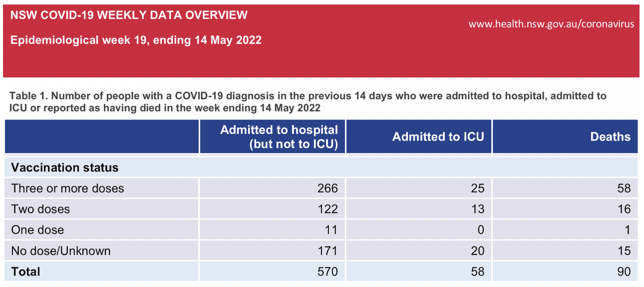This screenshot has width=644, height=287.
Task: Click the Table 1 caption text
Action: coord(308,101)
